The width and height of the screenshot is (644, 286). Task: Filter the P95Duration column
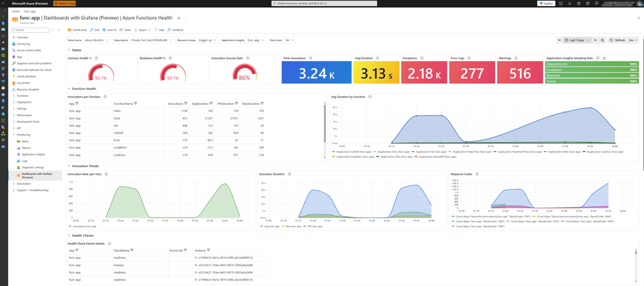coord(237,104)
